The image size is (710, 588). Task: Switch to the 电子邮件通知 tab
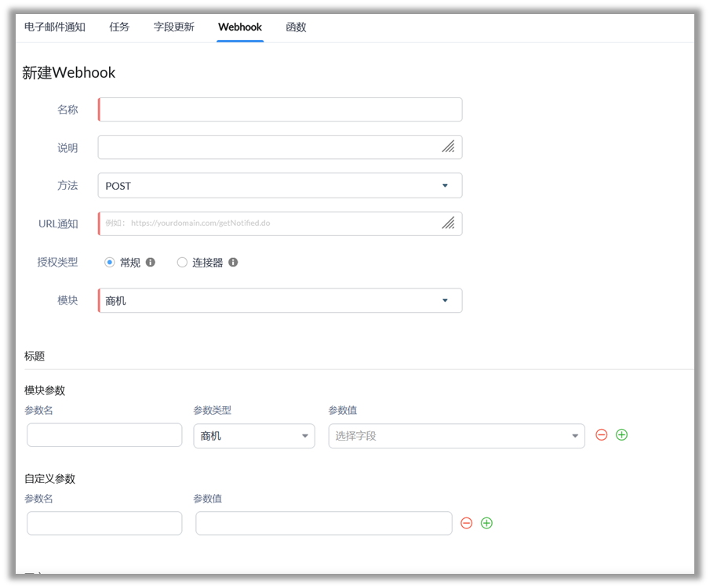click(x=55, y=27)
